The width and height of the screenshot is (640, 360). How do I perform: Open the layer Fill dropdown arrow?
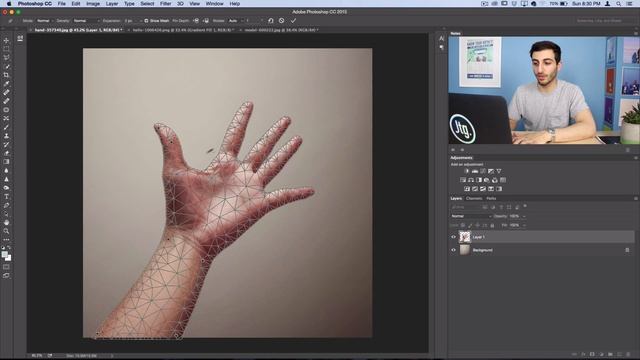(524, 225)
